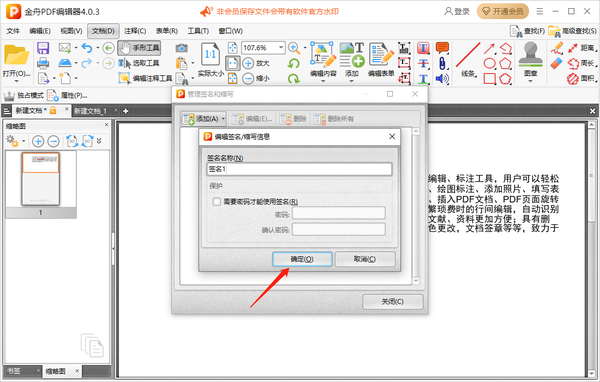
Task: Click the Zoom Out minus icon
Action: [x=248, y=78]
